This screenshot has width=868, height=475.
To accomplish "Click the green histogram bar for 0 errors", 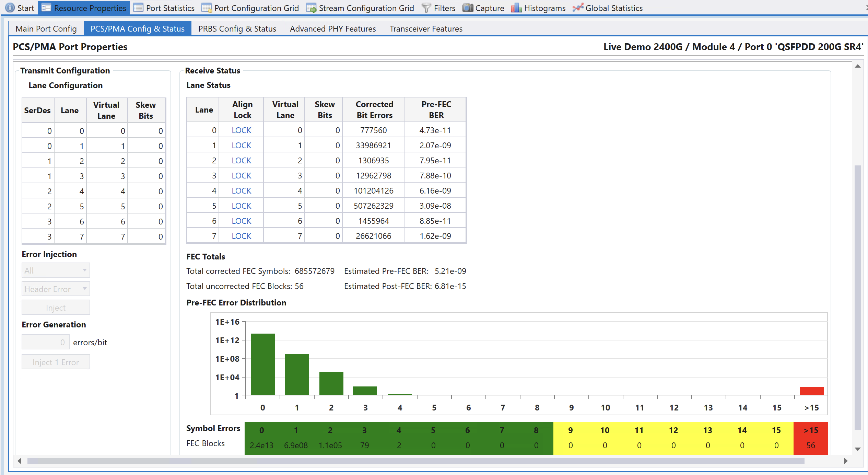I will pyautogui.click(x=262, y=364).
